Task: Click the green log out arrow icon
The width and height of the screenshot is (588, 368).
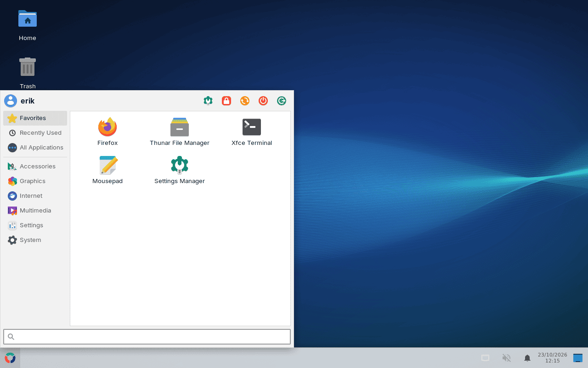Action: click(282, 101)
